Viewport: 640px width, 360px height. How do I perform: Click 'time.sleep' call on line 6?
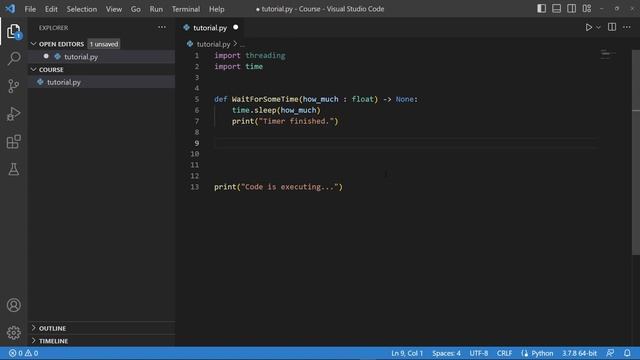pos(254,110)
